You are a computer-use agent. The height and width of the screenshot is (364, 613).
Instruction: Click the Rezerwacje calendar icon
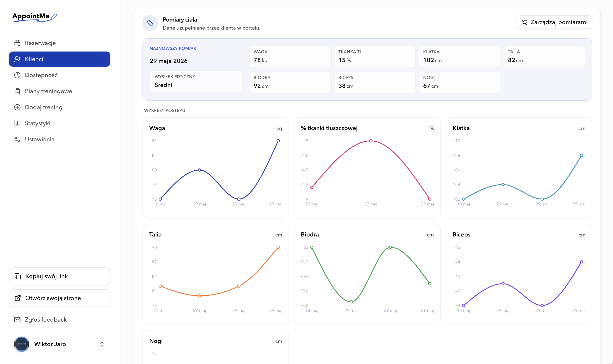coord(17,43)
